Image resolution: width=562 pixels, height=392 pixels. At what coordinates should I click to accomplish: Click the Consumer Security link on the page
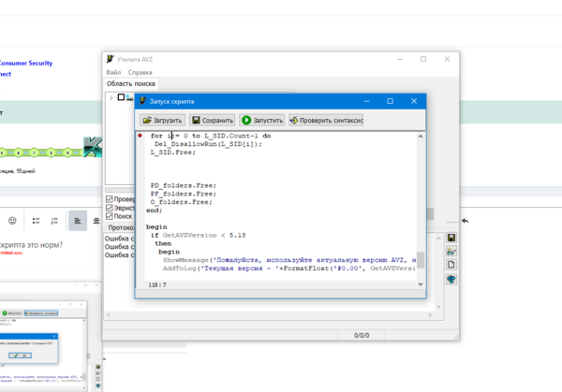(26, 63)
